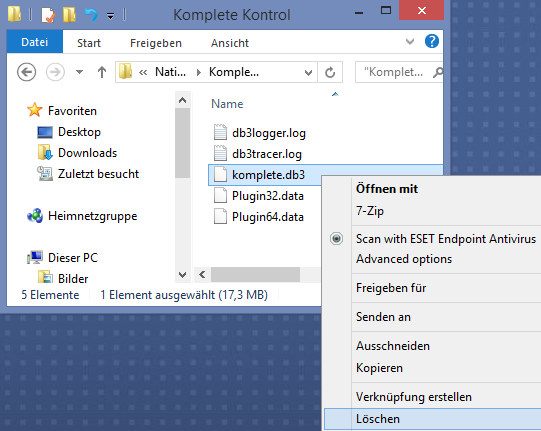Click the Nati... breadcrumb segment
This screenshot has height=431, width=541.
pyautogui.click(x=170, y=72)
